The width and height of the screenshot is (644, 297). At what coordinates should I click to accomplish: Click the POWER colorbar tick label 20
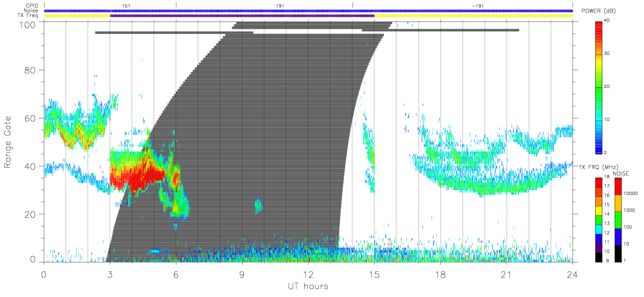click(x=608, y=86)
